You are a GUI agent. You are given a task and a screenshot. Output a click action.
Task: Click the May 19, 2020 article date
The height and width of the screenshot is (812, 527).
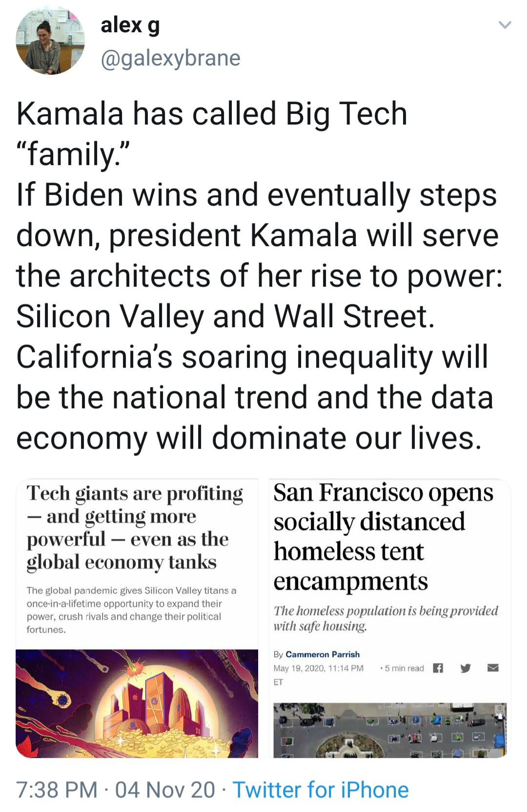tap(318, 668)
